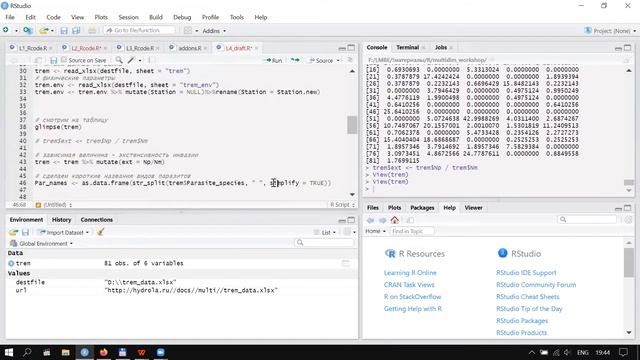640x360 pixels.
Task: Open the Code menu
Action: click(53, 17)
